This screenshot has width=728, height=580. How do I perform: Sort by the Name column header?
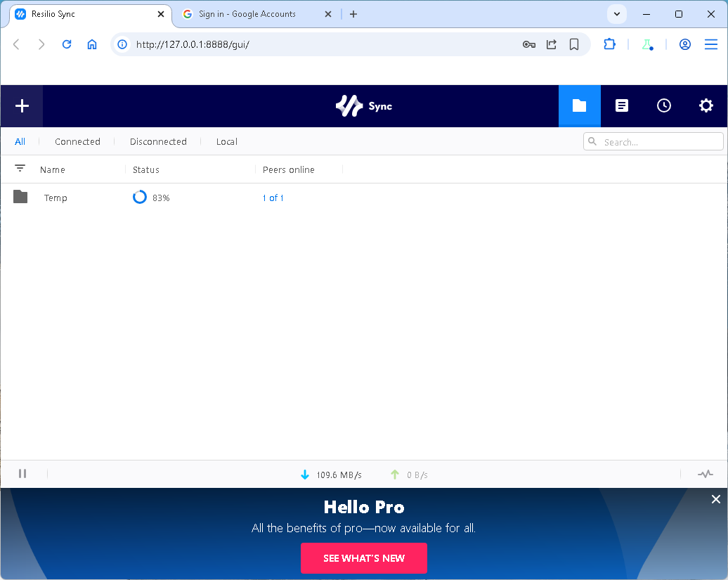coord(53,170)
